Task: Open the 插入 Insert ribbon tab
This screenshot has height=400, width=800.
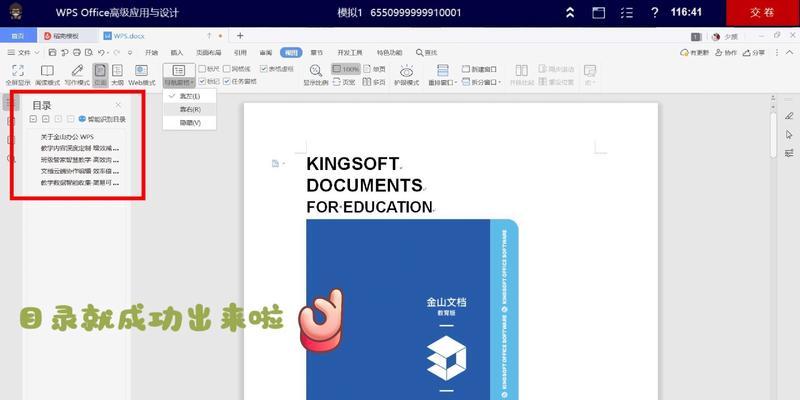Action: coord(177,53)
